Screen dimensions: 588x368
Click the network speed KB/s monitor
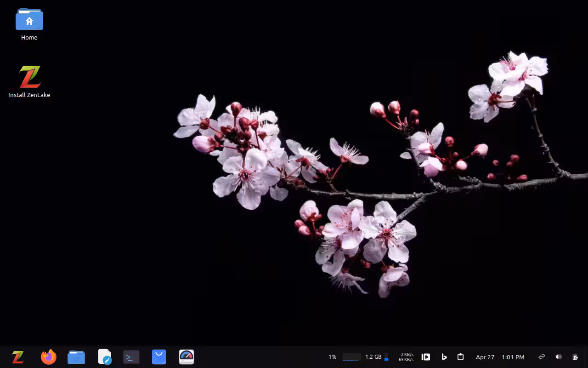tap(406, 357)
